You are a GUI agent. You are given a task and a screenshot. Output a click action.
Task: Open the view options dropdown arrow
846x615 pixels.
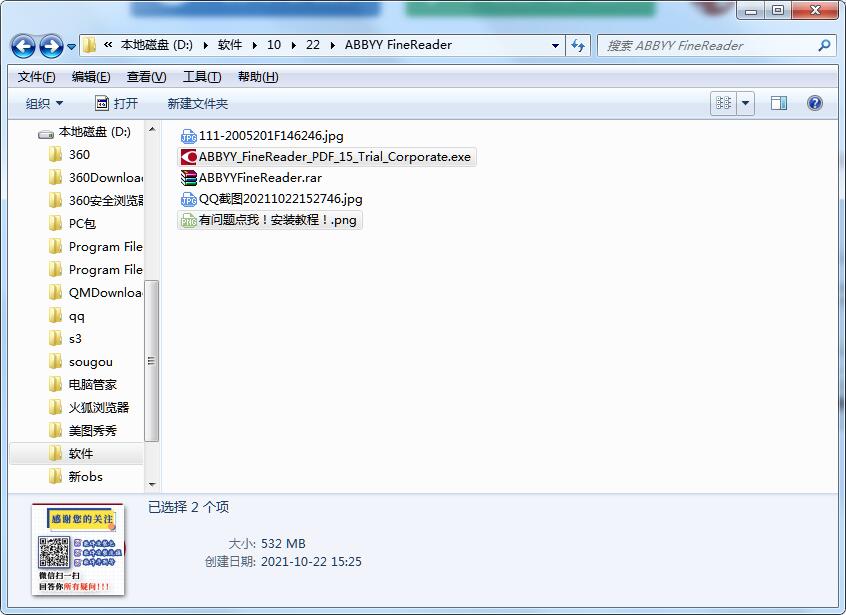746,102
